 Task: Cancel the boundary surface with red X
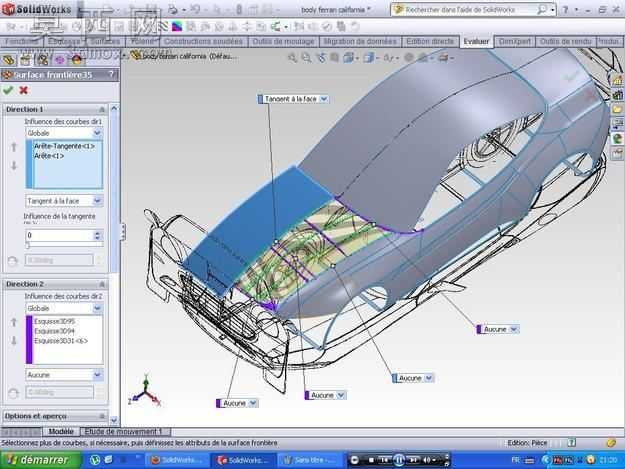(x=24, y=90)
